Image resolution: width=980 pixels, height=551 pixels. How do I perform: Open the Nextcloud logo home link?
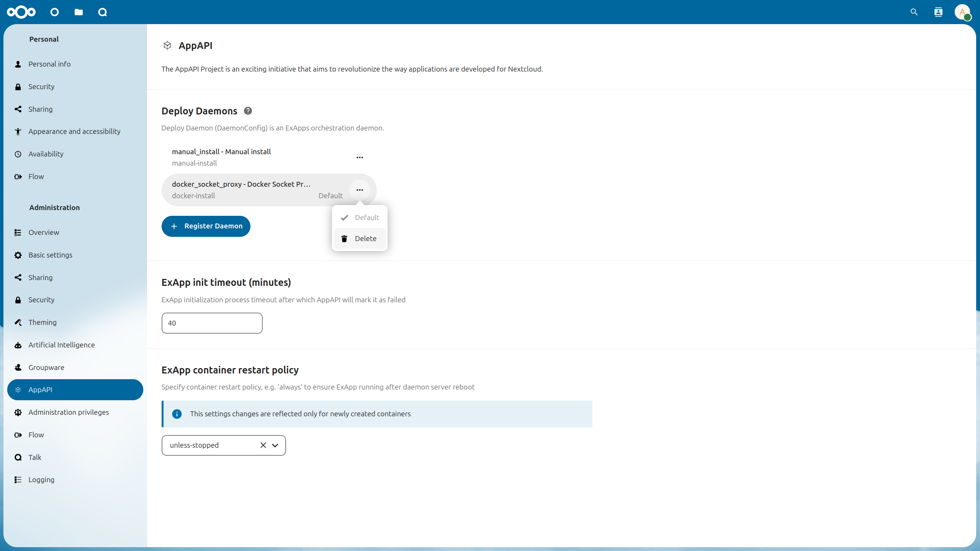(x=21, y=12)
